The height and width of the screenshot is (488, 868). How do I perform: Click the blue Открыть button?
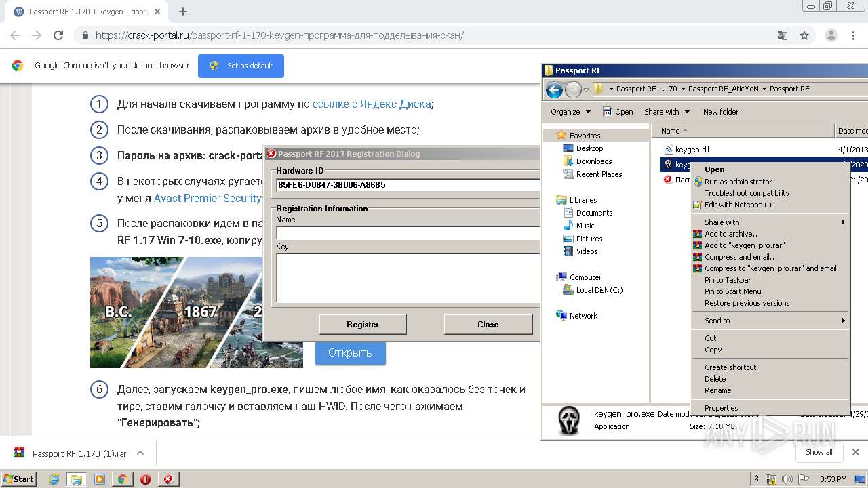click(x=350, y=352)
